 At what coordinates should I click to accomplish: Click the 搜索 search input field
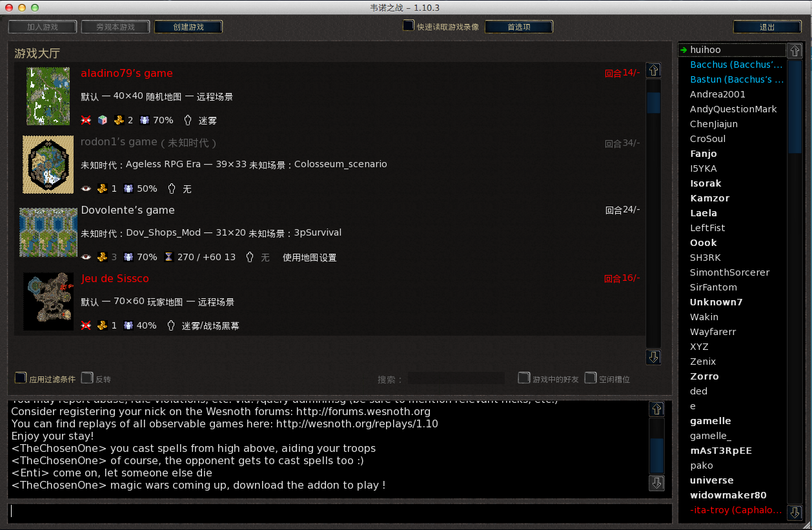(456, 378)
